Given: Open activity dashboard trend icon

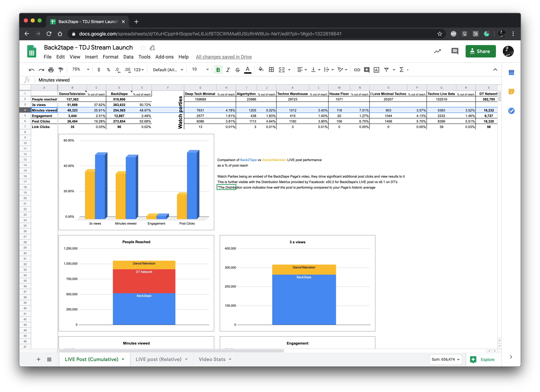Looking at the screenshot, I should pyautogui.click(x=437, y=51).
